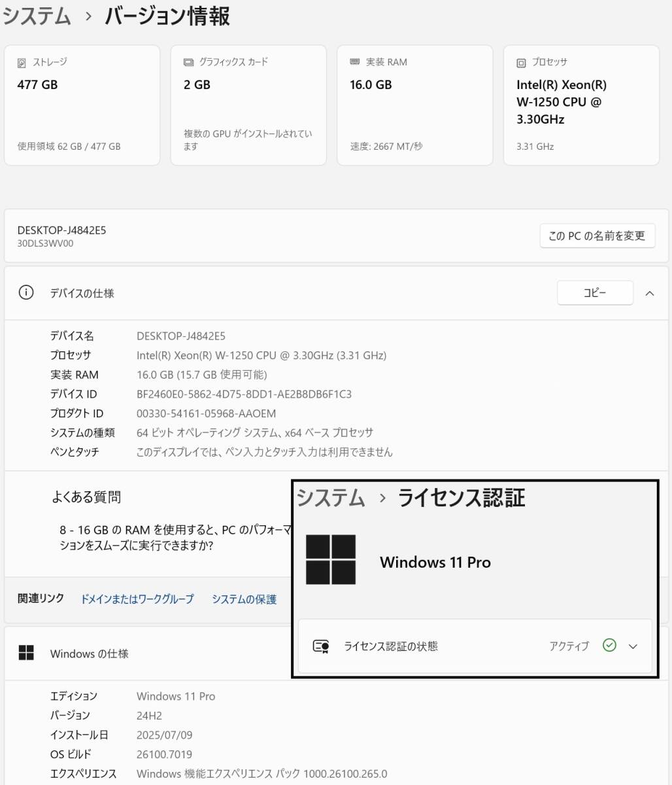Go back to システム breadcrumb in バージョン情報
Screen dimensions: 672x785
36,17
